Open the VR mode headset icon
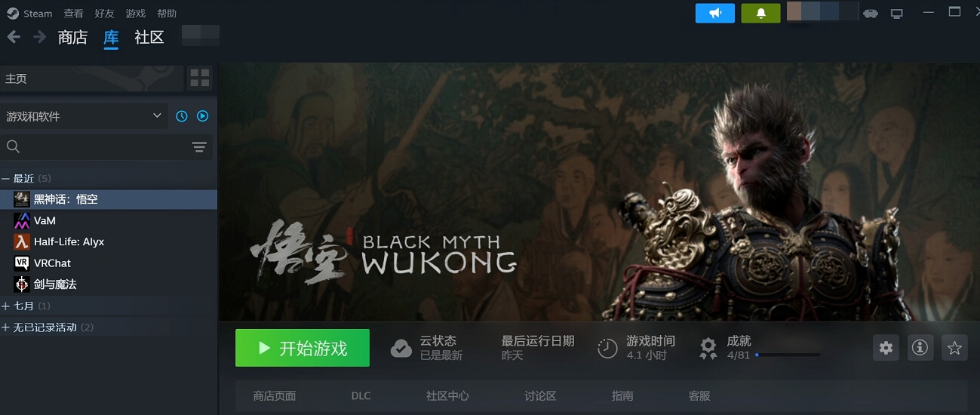980x415 pixels. pos(871,14)
